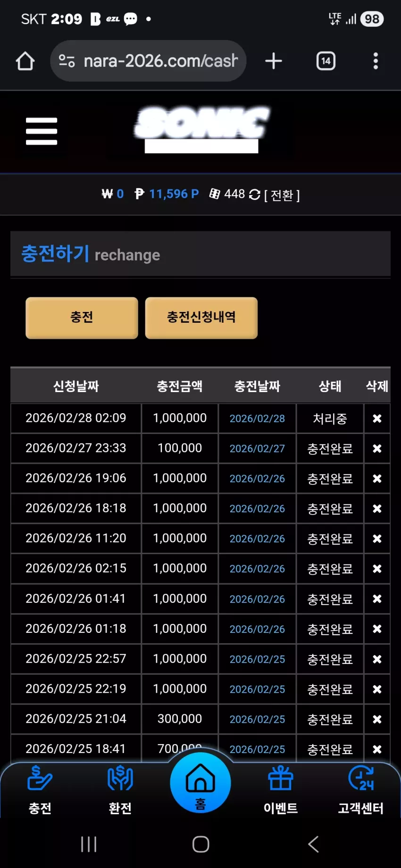This screenshot has height=868, width=401.
Task: Open browser three-dot overflow menu
Action: 376,61
